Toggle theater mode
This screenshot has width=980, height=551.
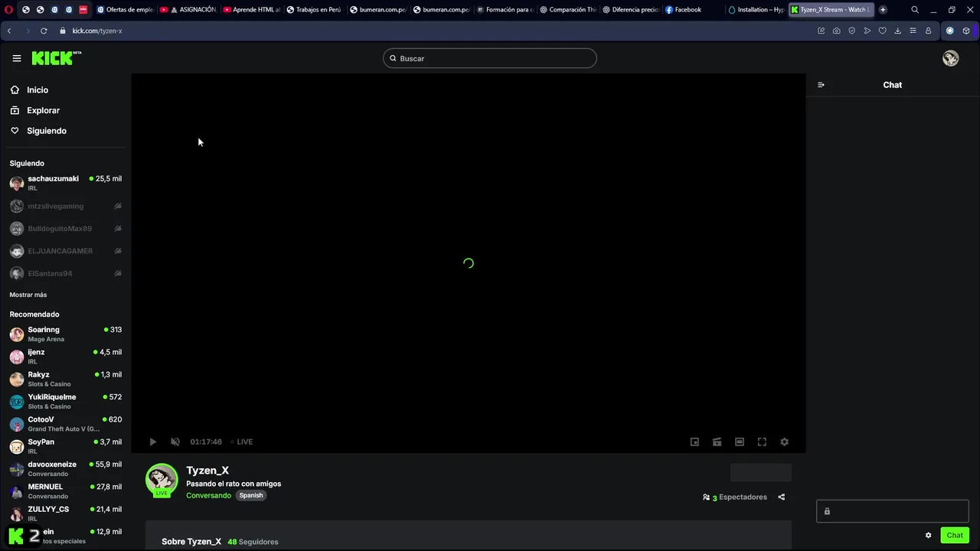739,442
